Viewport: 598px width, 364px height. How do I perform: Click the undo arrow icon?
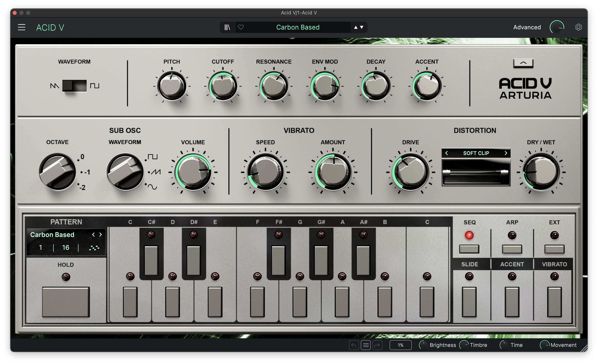pos(354,345)
